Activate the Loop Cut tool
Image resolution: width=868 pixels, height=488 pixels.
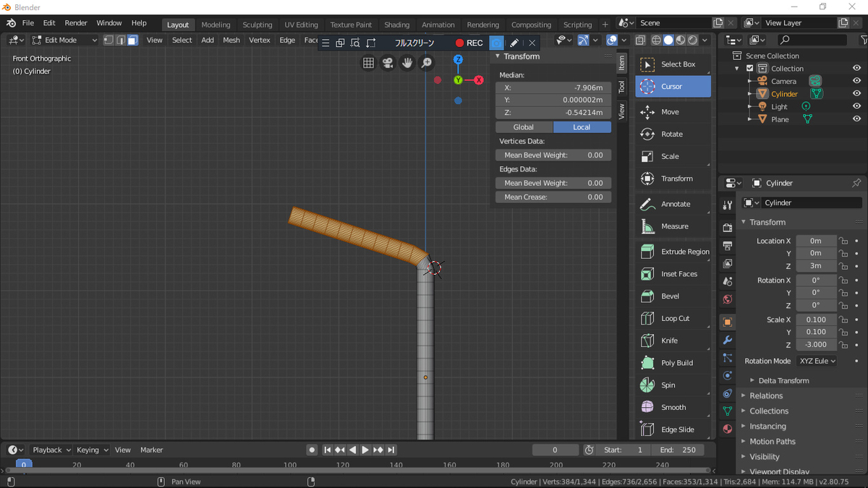[x=673, y=319]
